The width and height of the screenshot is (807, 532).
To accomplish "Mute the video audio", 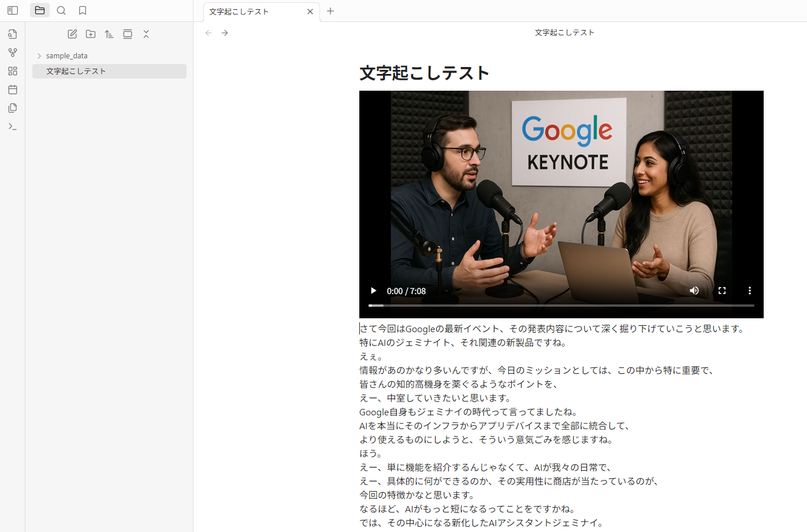I will click(694, 291).
